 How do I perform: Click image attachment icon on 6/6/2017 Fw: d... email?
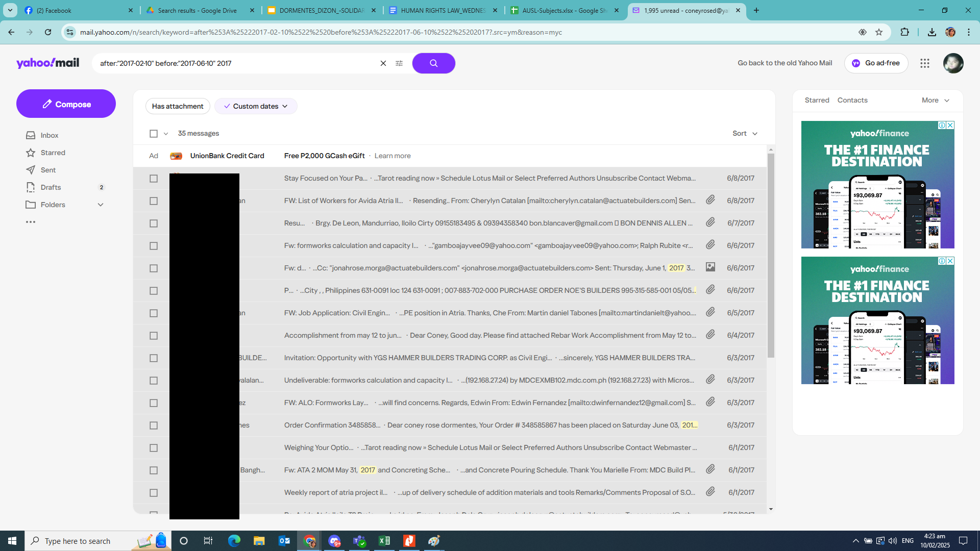[710, 267]
